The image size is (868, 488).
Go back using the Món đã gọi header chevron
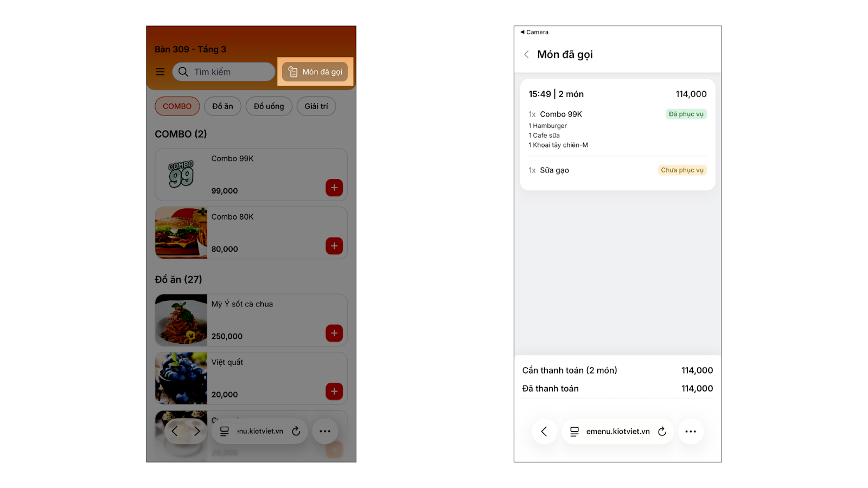[526, 54]
